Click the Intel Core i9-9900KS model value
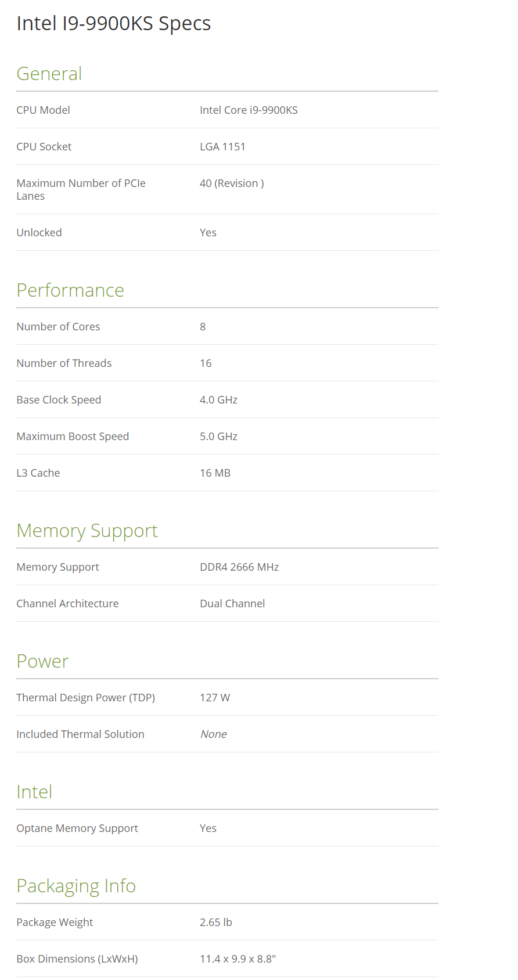Screen dimensions: 518x980 click(248, 110)
